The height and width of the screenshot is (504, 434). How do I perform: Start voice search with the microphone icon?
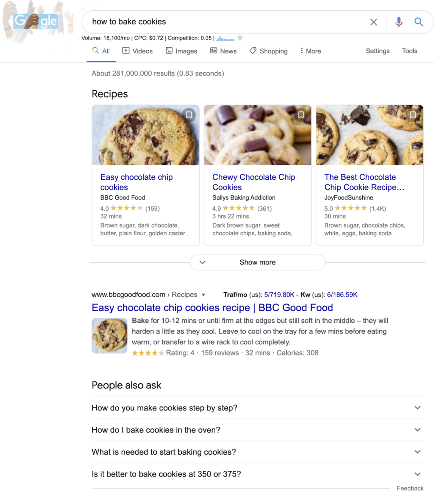coord(399,22)
